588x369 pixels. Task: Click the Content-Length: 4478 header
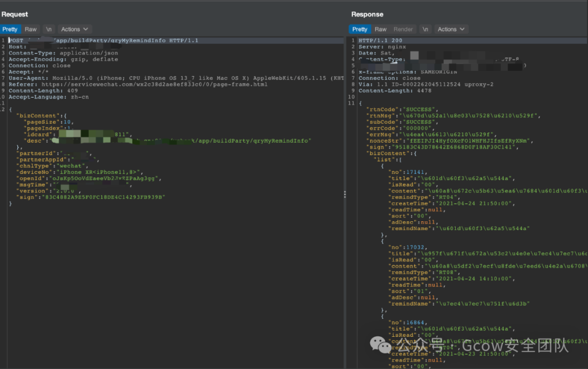tap(395, 91)
